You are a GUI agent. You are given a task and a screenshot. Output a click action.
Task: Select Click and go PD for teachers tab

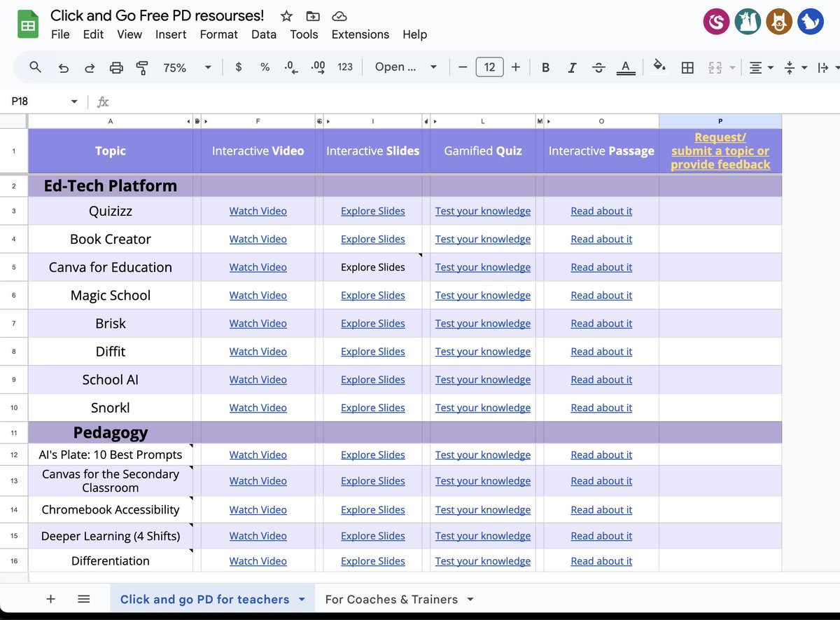pyautogui.click(x=204, y=599)
